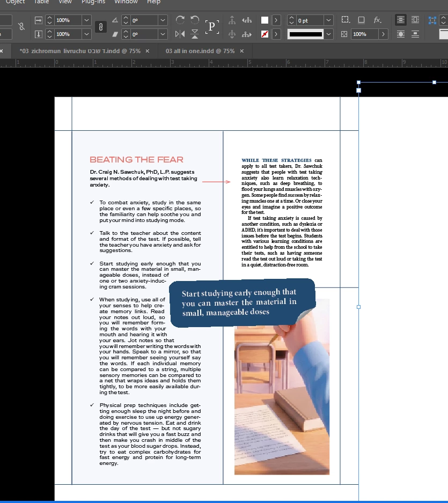
Task: Click the 0 pt stroke weight field
Action: point(310,20)
